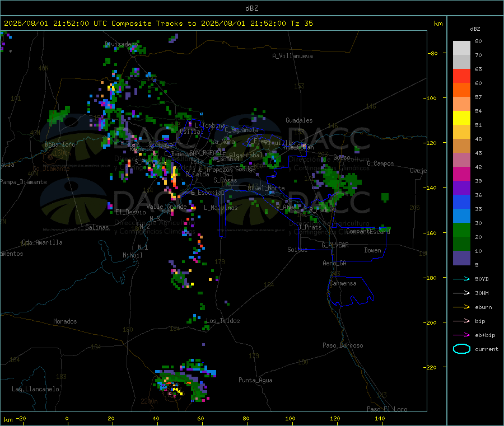Select the 50YD cyan arrow legend icon
The width and height of the screenshot is (504, 426).
(461, 279)
